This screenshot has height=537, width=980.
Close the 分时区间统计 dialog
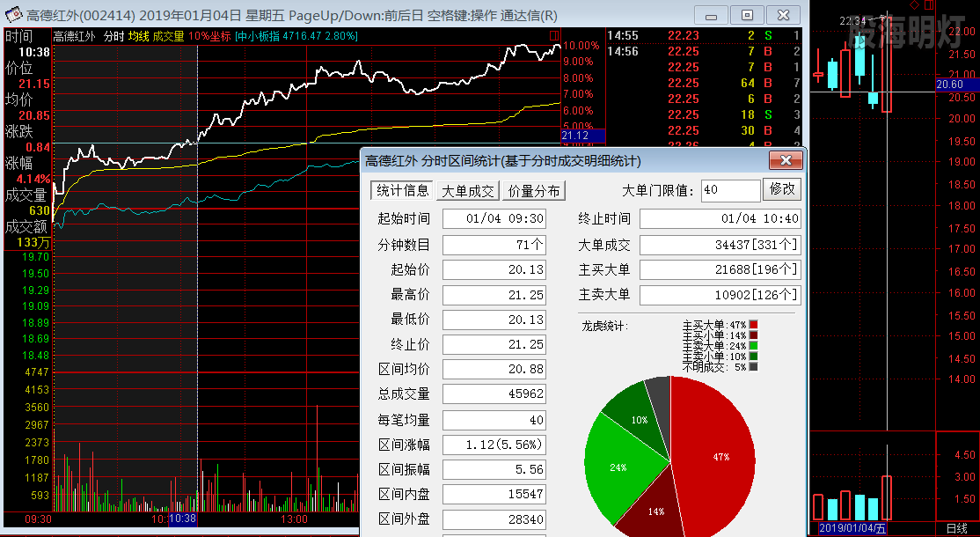tap(786, 161)
